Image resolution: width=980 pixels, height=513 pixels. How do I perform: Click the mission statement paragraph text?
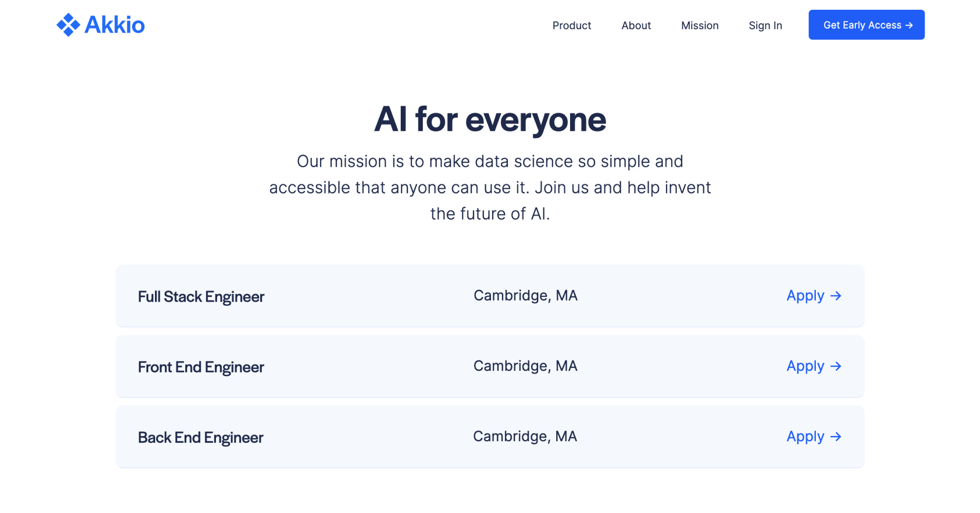click(x=490, y=187)
